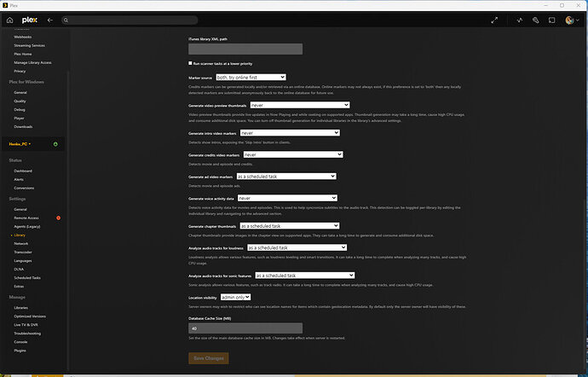Open Generate ad video markers dropdown
The height and width of the screenshot is (377, 588).
click(x=286, y=176)
